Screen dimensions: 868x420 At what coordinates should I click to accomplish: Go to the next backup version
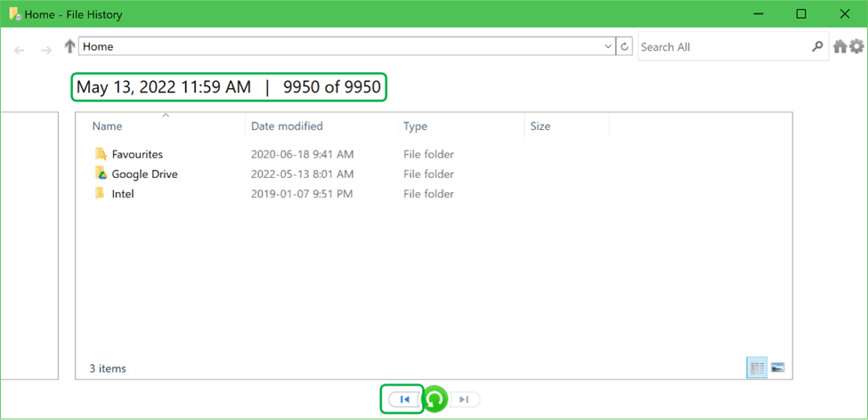(464, 400)
